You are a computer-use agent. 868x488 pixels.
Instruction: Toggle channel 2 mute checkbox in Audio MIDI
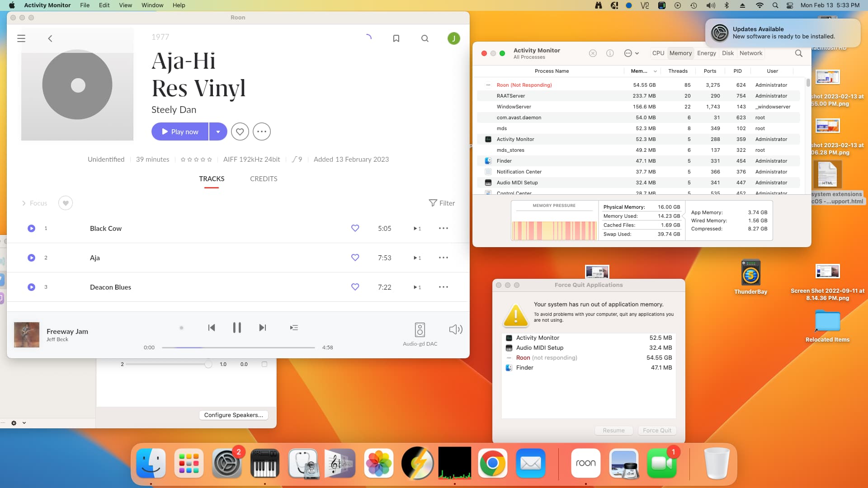click(264, 364)
